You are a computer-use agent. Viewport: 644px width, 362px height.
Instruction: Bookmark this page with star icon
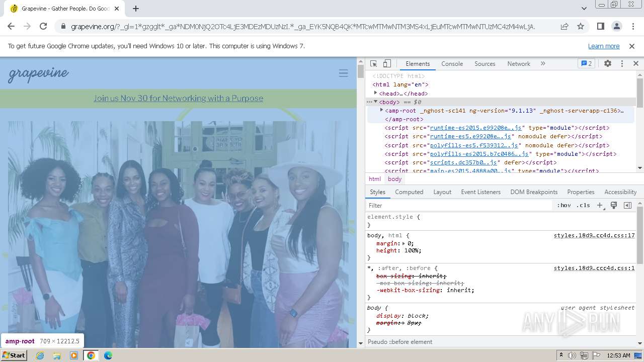[581, 26]
